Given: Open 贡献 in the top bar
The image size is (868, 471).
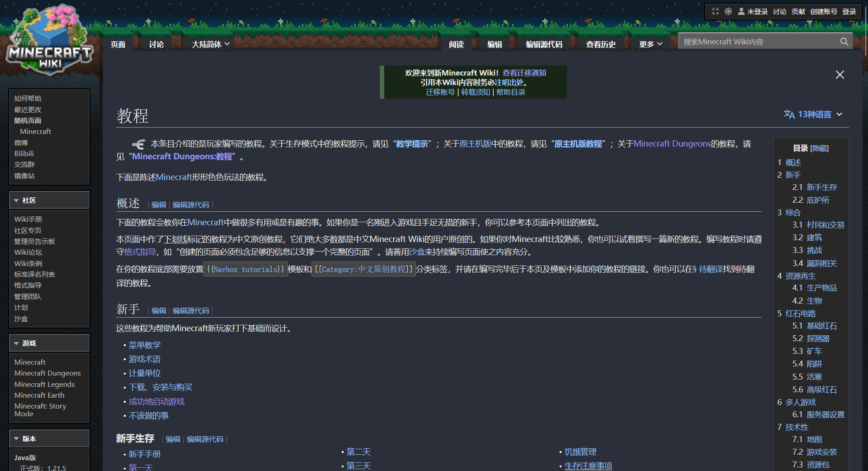Looking at the screenshot, I should (798, 11).
